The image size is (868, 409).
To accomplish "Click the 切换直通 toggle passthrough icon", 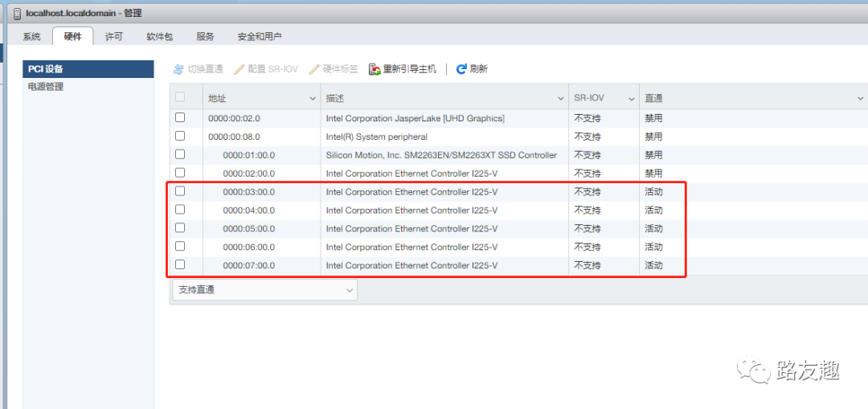I will (178, 69).
